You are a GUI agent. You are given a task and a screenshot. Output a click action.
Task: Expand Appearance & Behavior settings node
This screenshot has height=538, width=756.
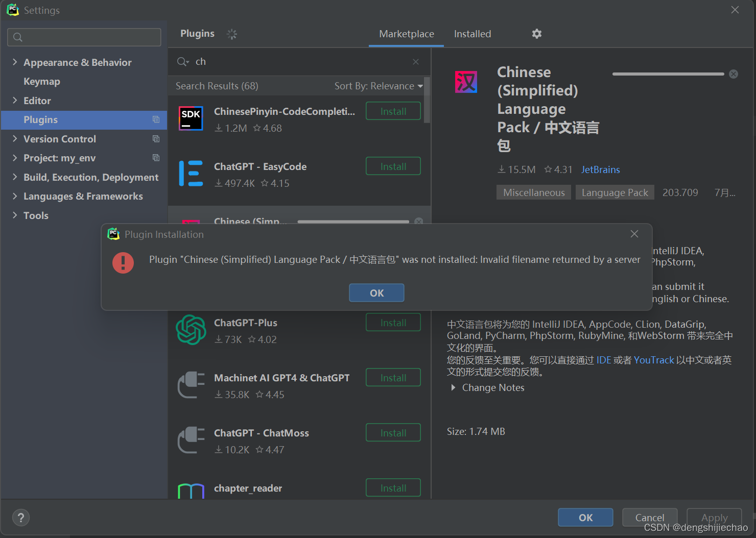tap(15, 62)
